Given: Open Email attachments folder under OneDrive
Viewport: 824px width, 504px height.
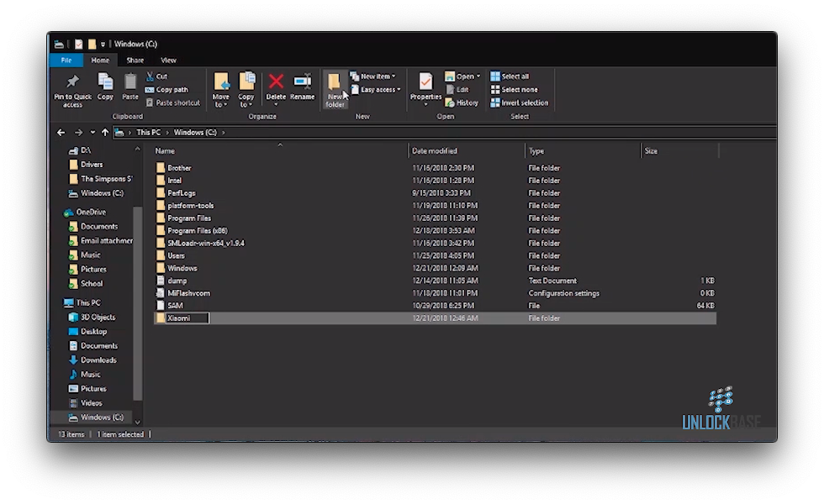Looking at the screenshot, I should (x=101, y=240).
